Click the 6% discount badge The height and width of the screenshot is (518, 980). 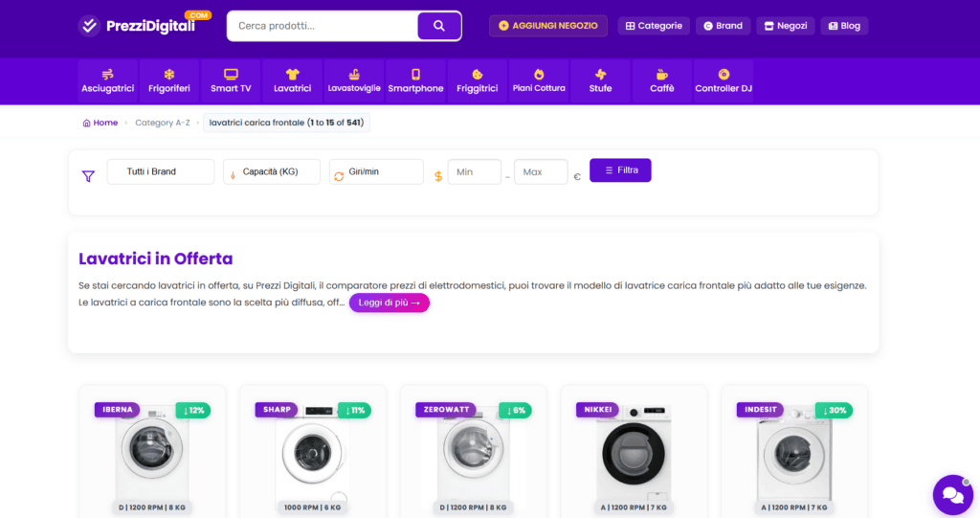(515, 411)
